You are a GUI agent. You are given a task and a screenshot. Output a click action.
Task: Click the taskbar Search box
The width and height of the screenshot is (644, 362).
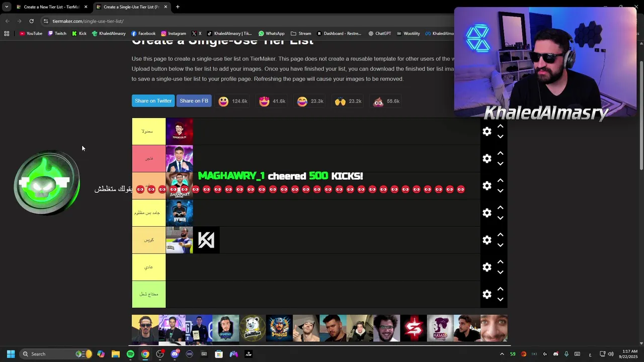(56, 354)
